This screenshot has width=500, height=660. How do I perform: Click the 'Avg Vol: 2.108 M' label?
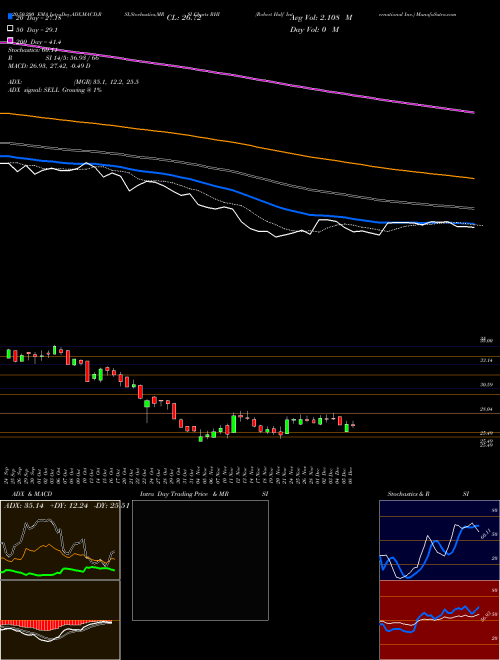[321, 18]
